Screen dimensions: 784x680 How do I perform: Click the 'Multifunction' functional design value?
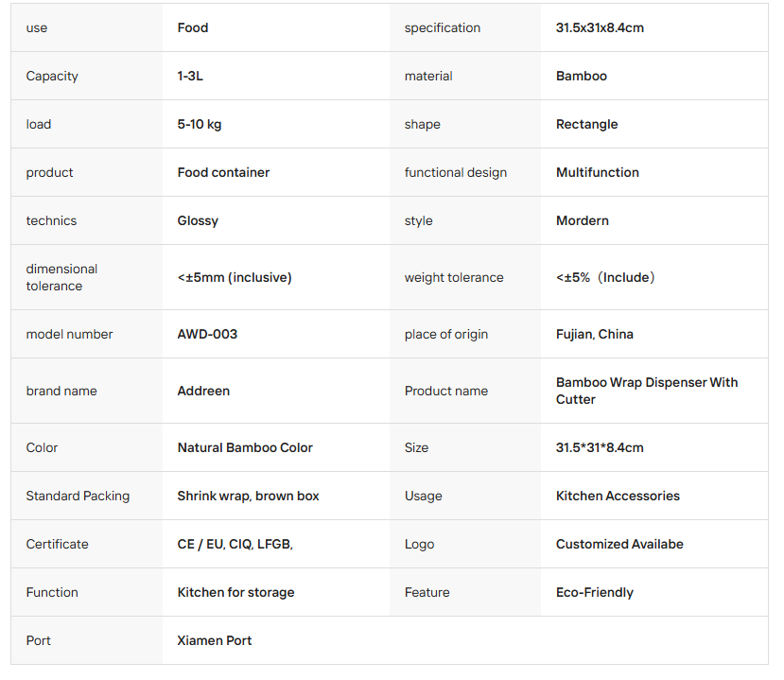(598, 172)
